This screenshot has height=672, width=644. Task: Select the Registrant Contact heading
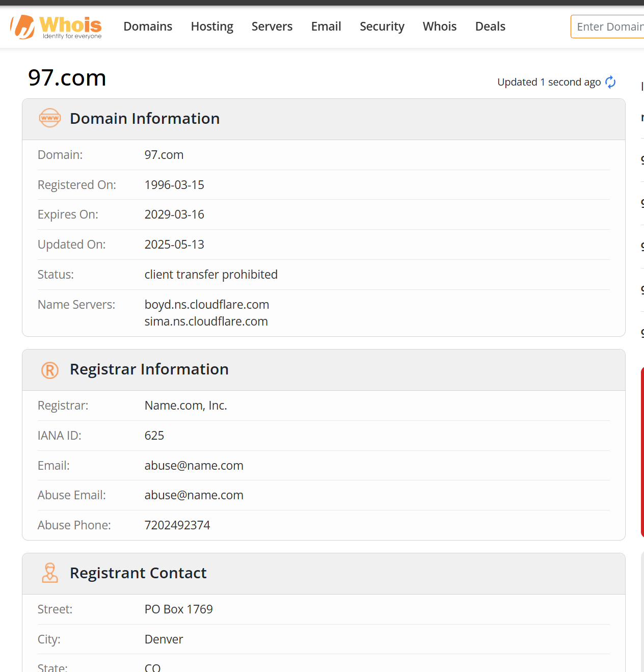tap(138, 573)
